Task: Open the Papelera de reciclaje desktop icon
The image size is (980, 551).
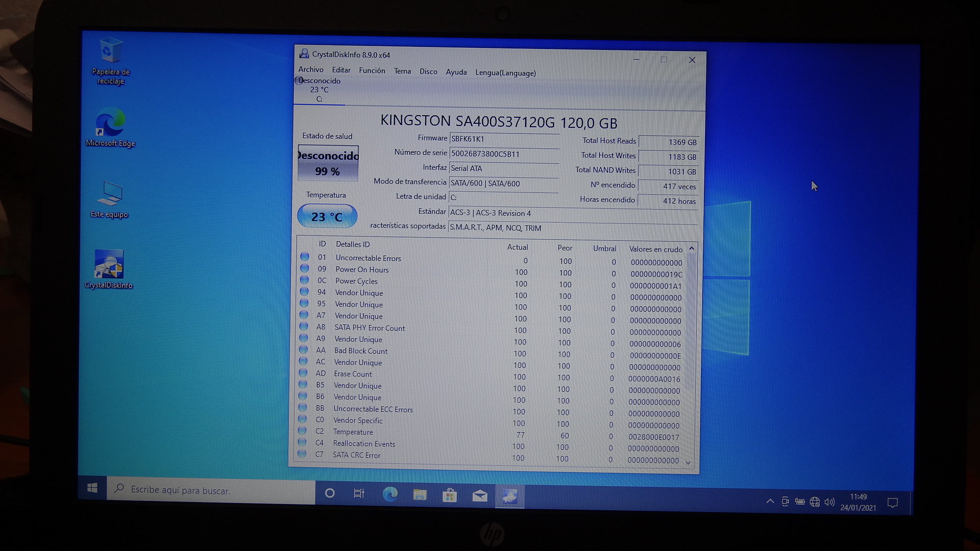Action: (111, 61)
